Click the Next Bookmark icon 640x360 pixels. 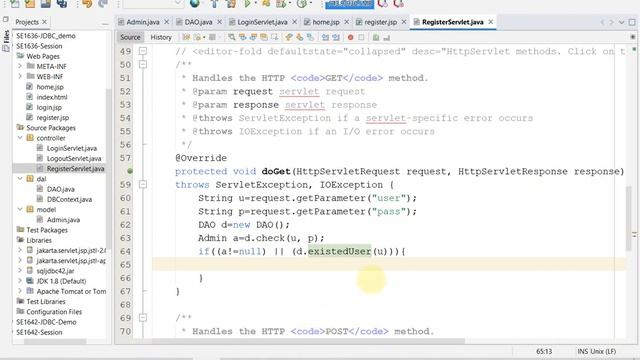point(300,37)
